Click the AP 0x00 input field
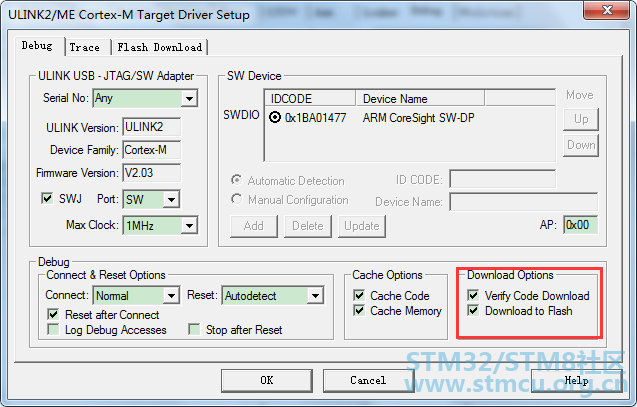This screenshot has height=407, width=637. 581,225
